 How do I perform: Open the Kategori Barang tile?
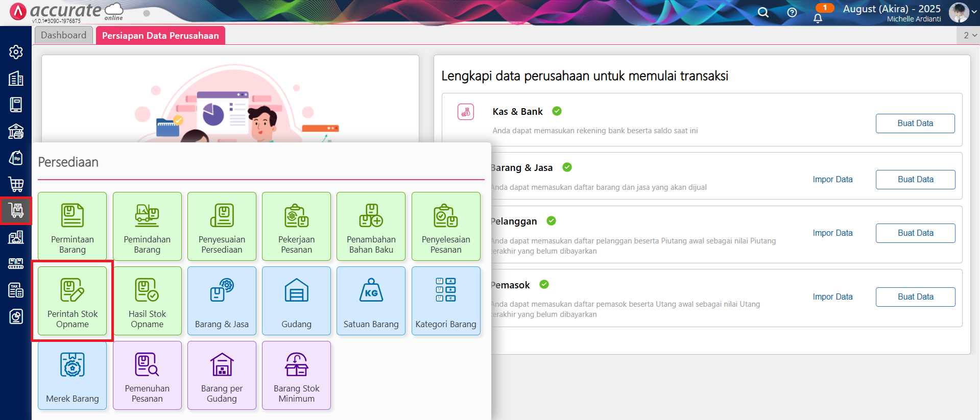pyautogui.click(x=446, y=301)
